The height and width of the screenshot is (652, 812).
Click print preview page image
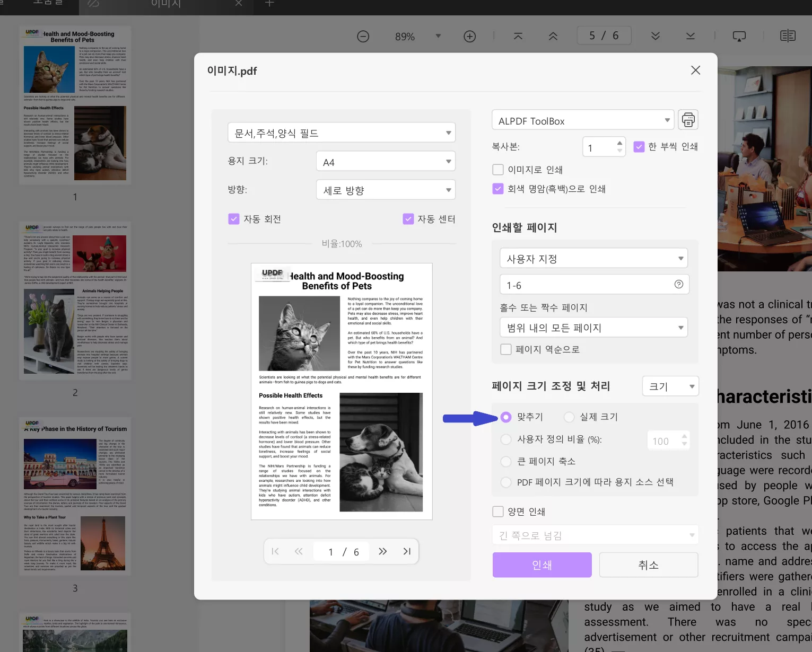pos(342,391)
